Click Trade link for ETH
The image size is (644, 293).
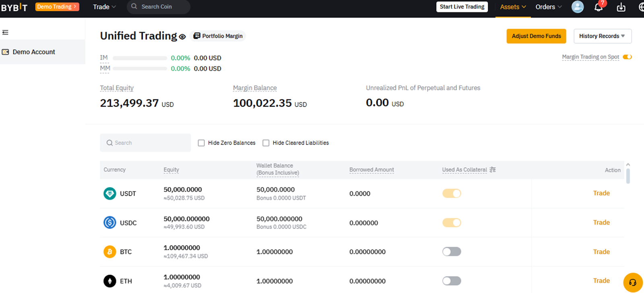601,281
